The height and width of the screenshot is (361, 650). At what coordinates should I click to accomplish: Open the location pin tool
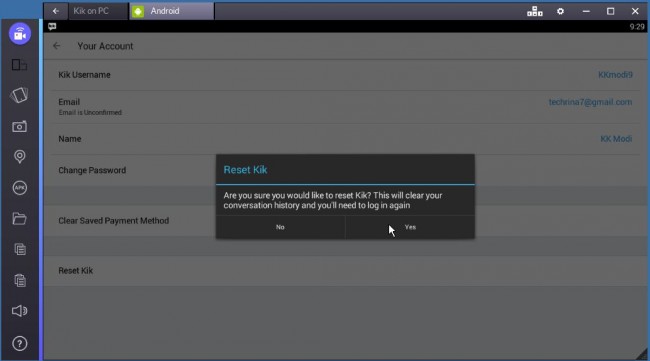pos(19,157)
